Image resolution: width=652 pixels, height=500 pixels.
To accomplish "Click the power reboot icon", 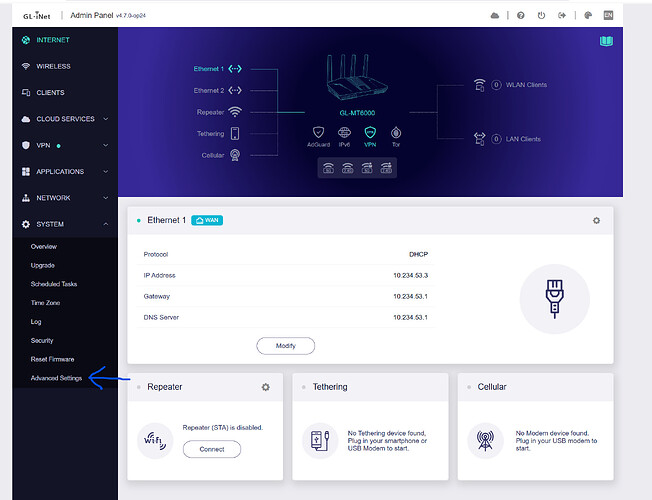I will pos(541,15).
